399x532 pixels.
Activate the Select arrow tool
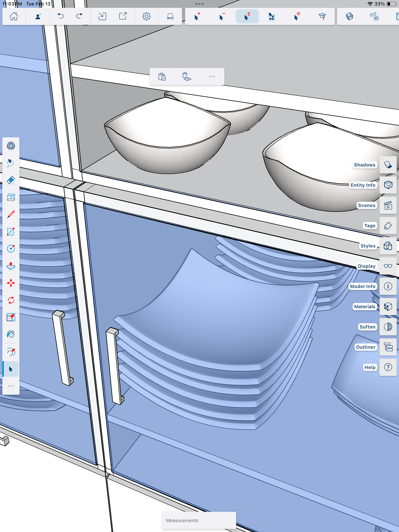pyautogui.click(x=11, y=369)
